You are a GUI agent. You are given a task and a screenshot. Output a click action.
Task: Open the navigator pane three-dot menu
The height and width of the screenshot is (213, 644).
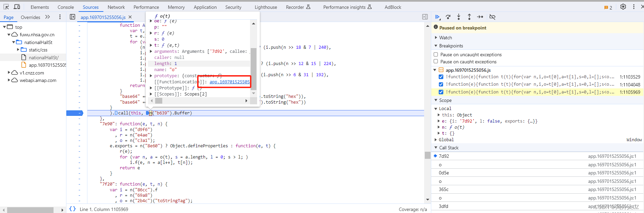60,17
